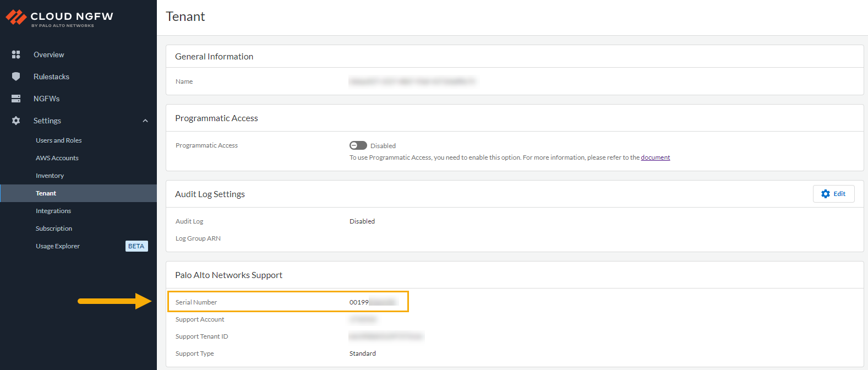This screenshot has height=370, width=868.
Task: Collapse the Settings menu chevron
Action: (x=145, y=121)
